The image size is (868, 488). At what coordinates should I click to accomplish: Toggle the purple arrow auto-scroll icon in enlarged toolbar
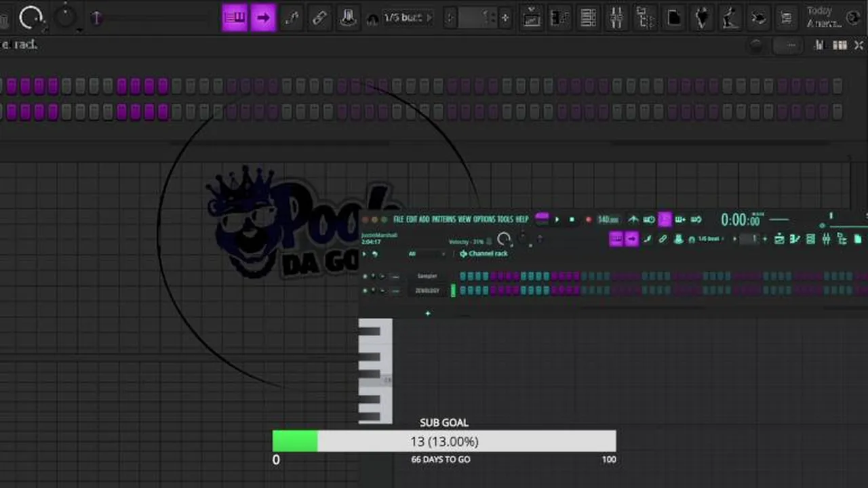point(262,18)
